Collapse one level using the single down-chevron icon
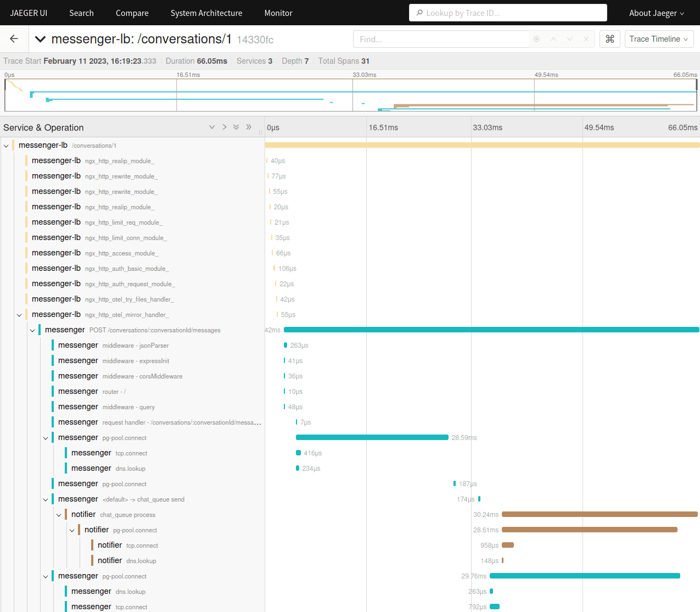This screenshot has width=700, height=612. pyautogui.click(x=212, y=127)
